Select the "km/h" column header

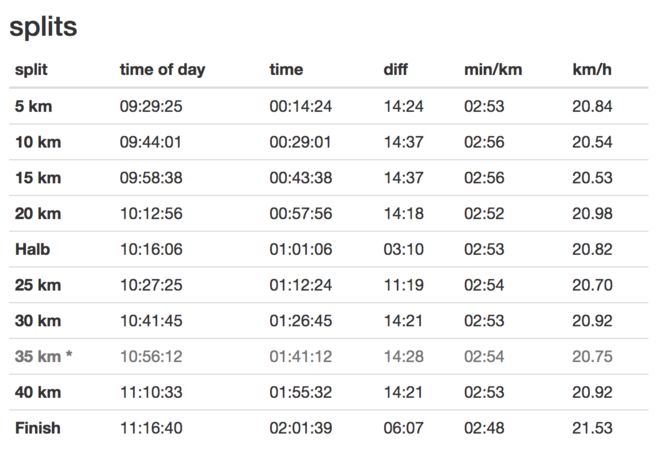pyautogui.click(x=591, y=70)
